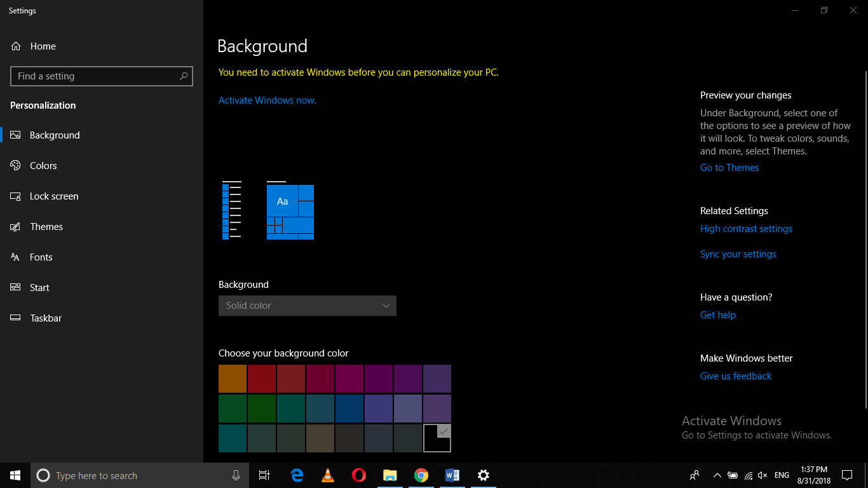The height and width of the screenshot is (488, 868).
Task: Open the Solid color background dropdown
Action: [308, 306]
